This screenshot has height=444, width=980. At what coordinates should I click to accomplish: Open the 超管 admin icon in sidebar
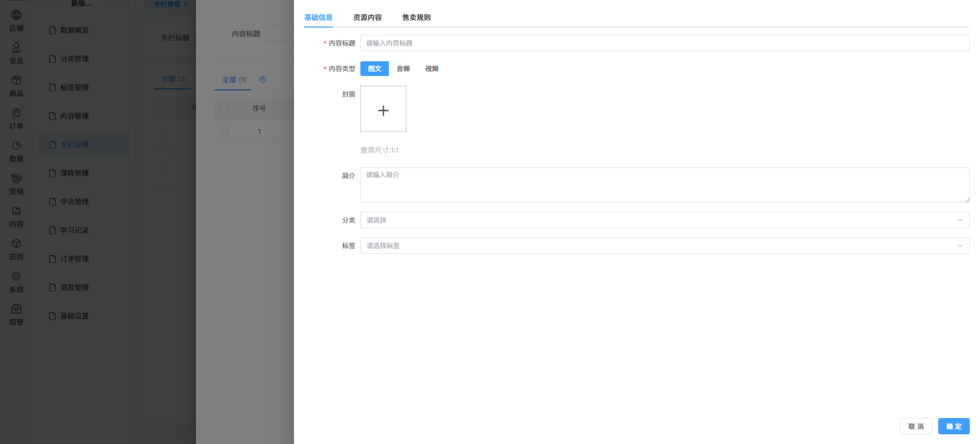16,309
